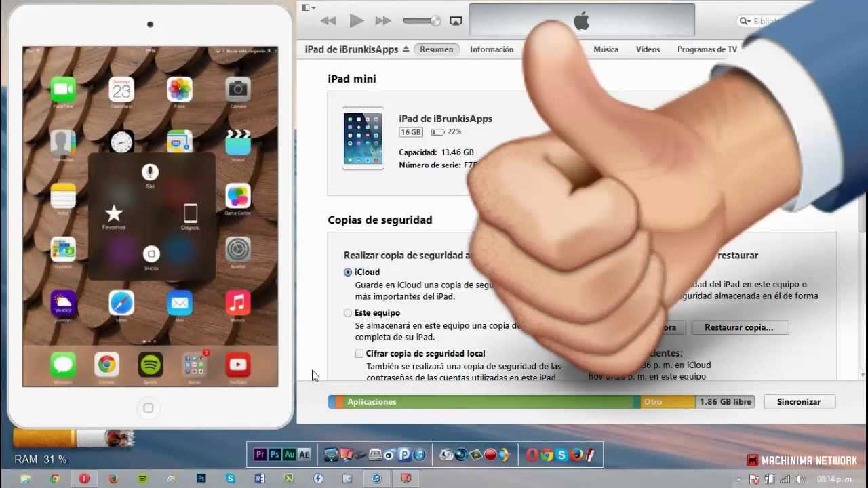Skip to next track in iTunes
Viewport: 868px width, 488px height.
click(383, 21)
